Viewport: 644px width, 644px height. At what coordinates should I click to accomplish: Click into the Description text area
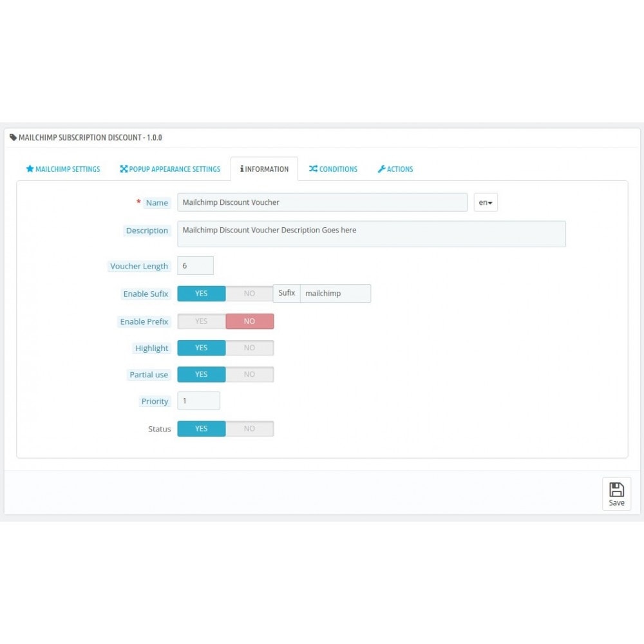pos(372,234)
